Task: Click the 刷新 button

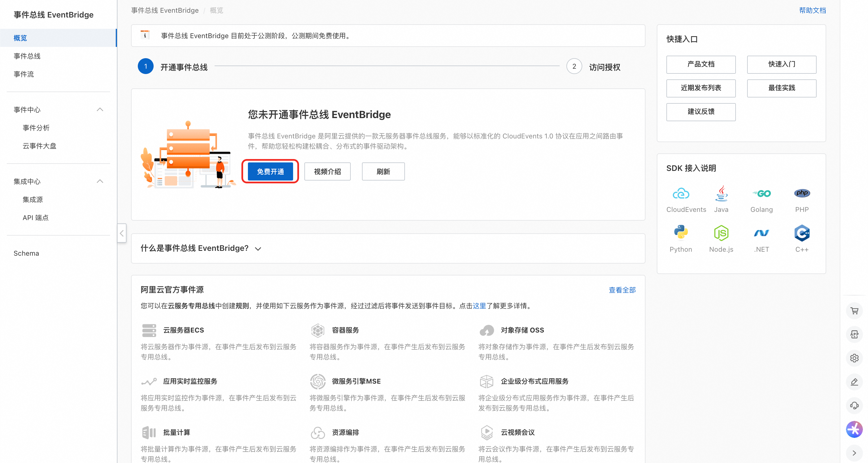Action: [383, 172]
